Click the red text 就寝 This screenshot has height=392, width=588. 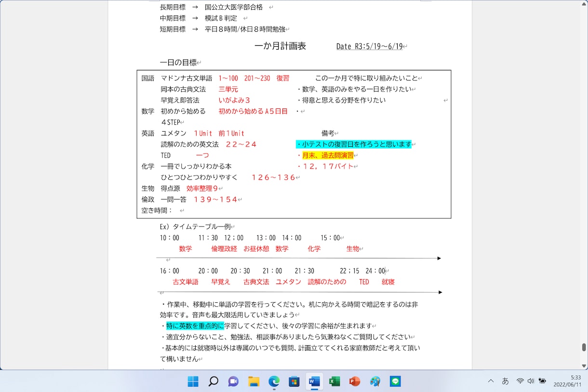coord(388,282)
